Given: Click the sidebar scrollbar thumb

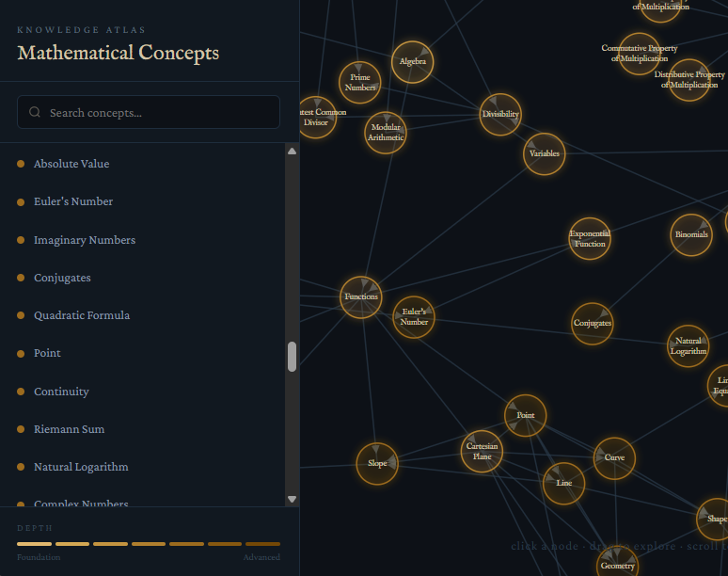Looking at the screenshot, I should click(292, 357).
